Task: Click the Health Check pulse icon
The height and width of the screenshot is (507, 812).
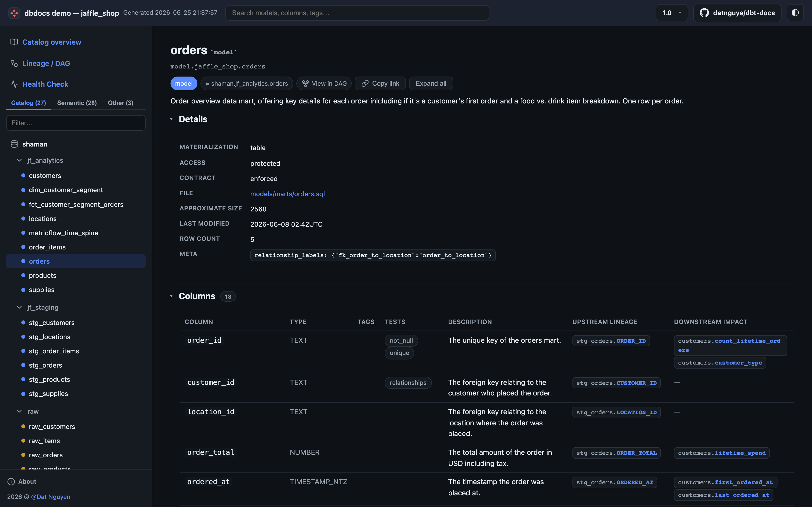Action: tap(14, 84)
